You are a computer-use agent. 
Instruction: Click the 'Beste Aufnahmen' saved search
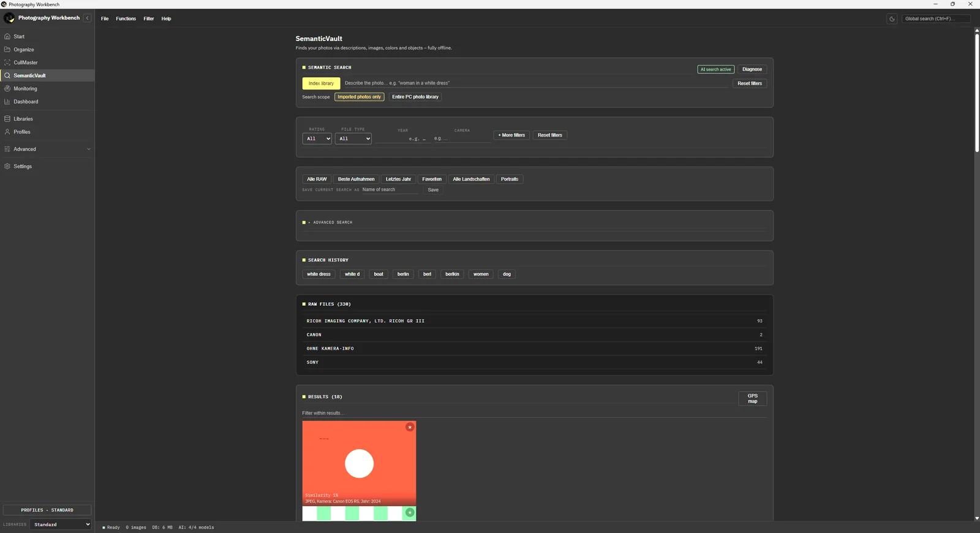tap(356, 180)
